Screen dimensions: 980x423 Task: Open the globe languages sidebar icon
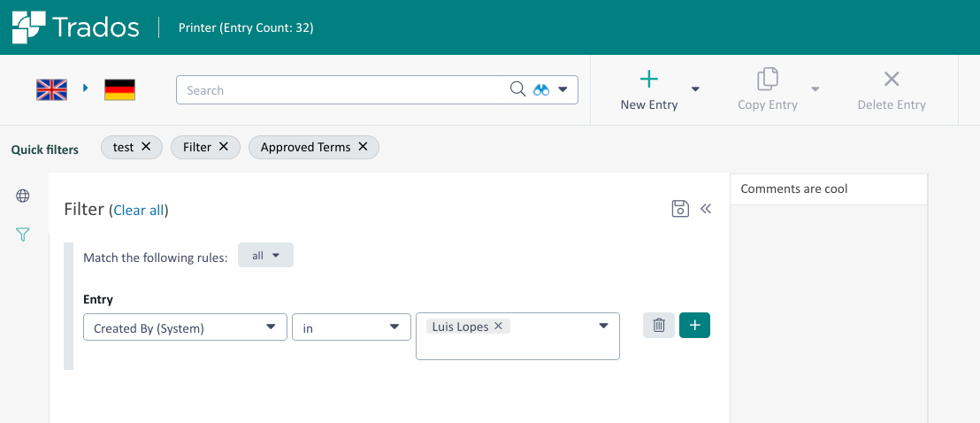tap(23, 196)
